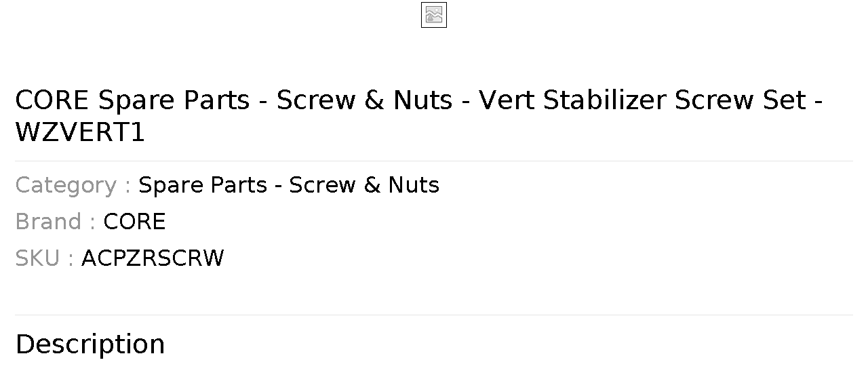
Task: Click the WZVERT1 model text in title
Action: (80, 132)
